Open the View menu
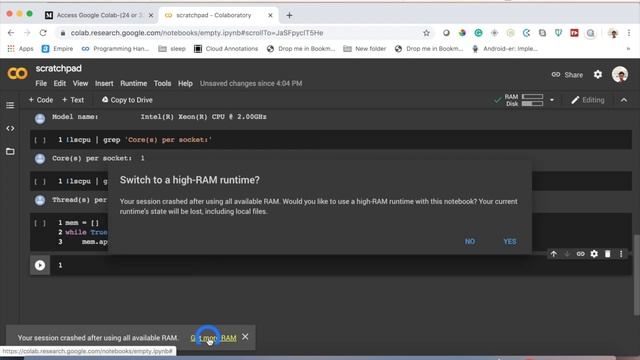The height and width of the screenshot is (360, 640). pyautogui.click(x=80, y=83)
